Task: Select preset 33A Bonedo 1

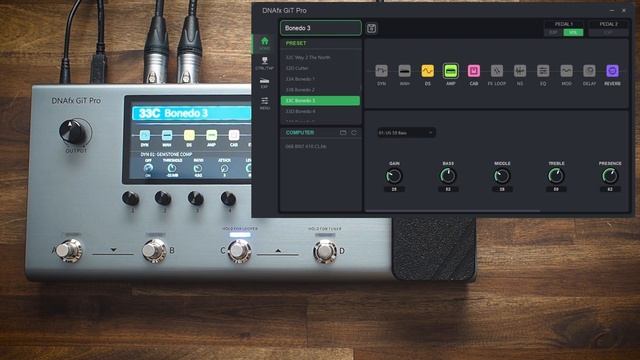Action: [x=320, y=79]
